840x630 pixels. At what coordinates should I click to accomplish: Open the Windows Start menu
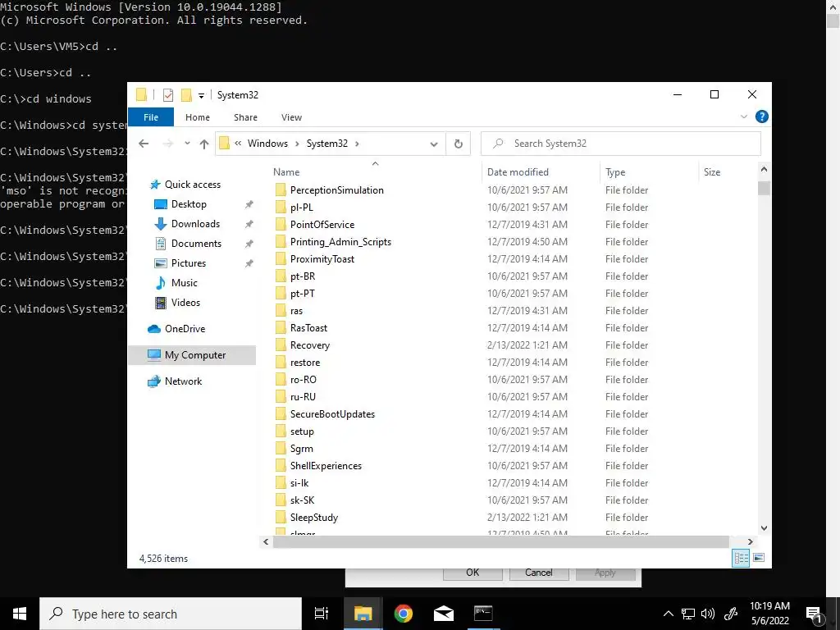(20, 614)
